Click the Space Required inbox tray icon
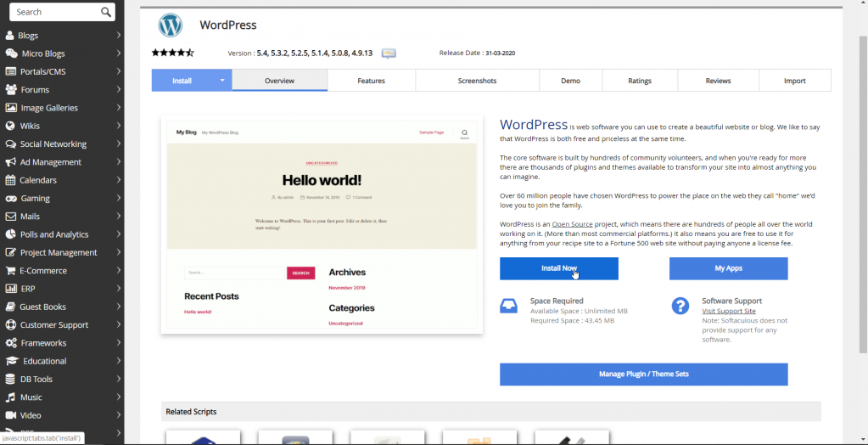This screenshot has height=445, width=868. 508,306
